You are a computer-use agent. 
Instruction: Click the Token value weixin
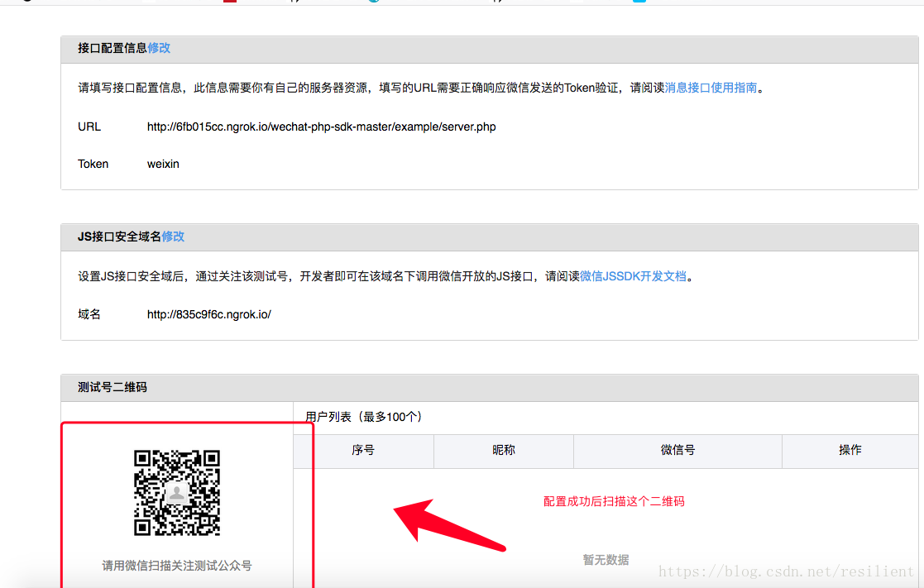click(163, 164)
